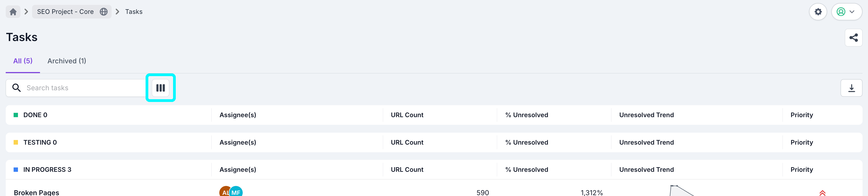
Task: Click the MF assignee avatar
Action: [236, 192]
